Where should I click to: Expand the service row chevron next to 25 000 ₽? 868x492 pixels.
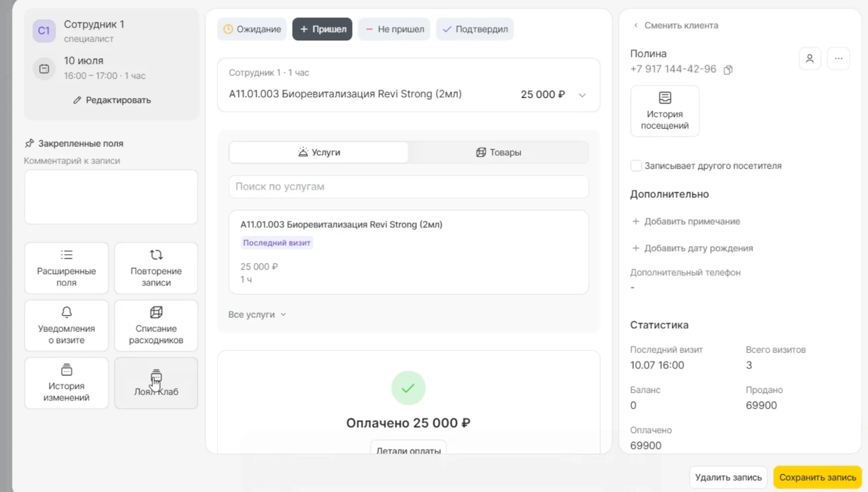coord(582,95)
